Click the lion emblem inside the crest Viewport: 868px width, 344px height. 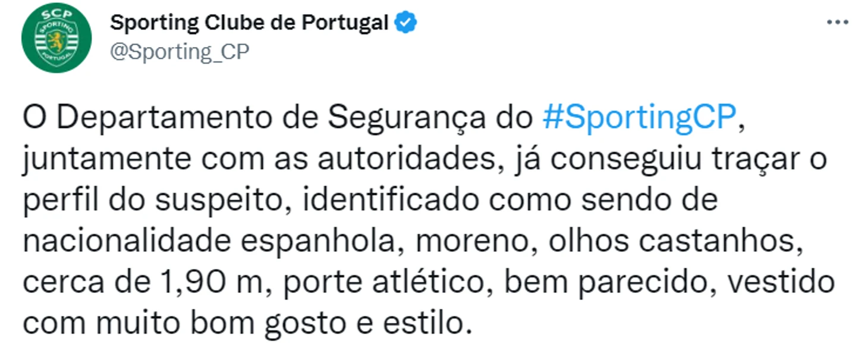click(56, 42)
